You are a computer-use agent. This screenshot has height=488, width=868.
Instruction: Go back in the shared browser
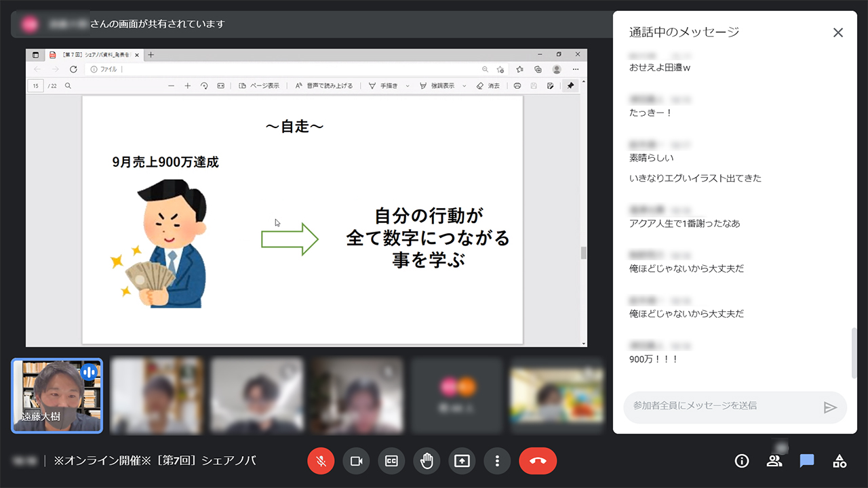click(x=37, y=69)
